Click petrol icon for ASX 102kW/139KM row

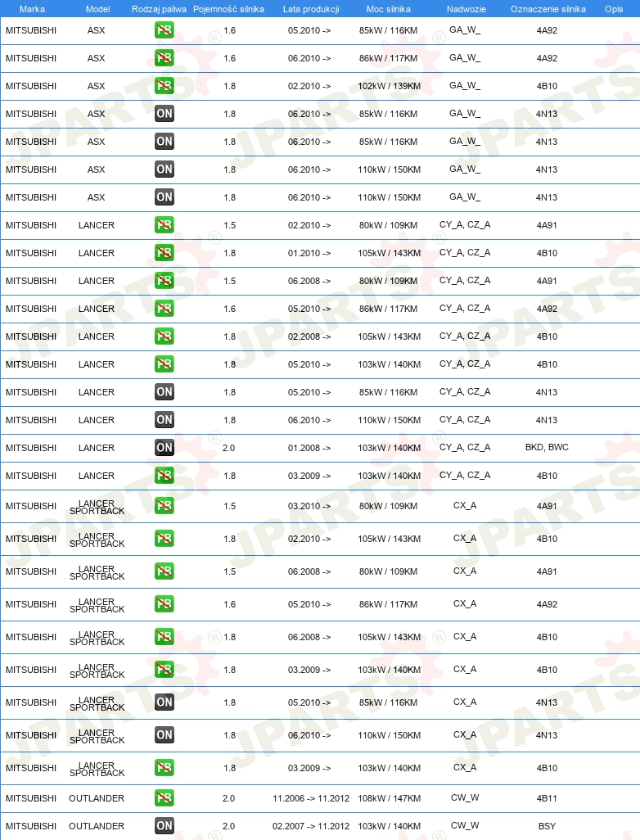click(164, 86)
